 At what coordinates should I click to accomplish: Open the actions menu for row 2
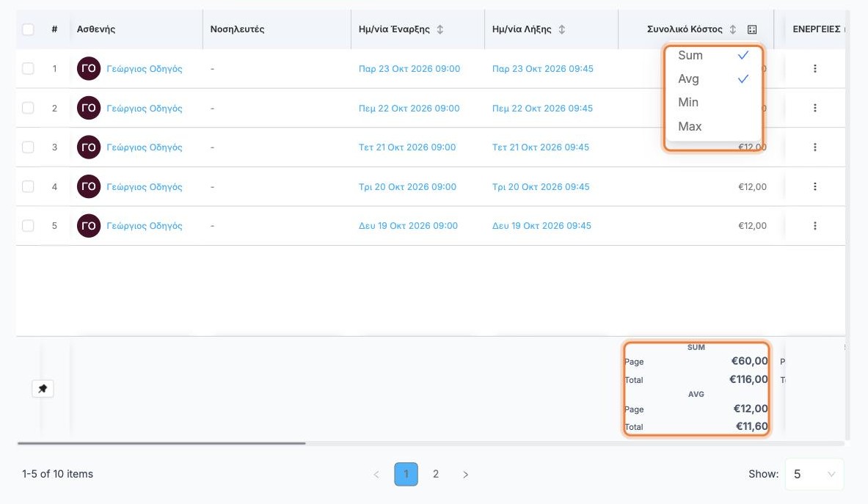point(815,108)
